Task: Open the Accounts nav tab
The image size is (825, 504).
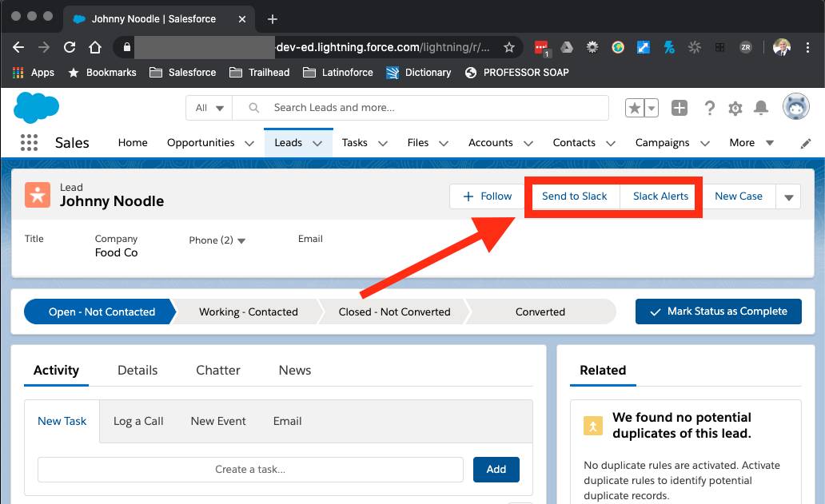Action: coord(490,142)
